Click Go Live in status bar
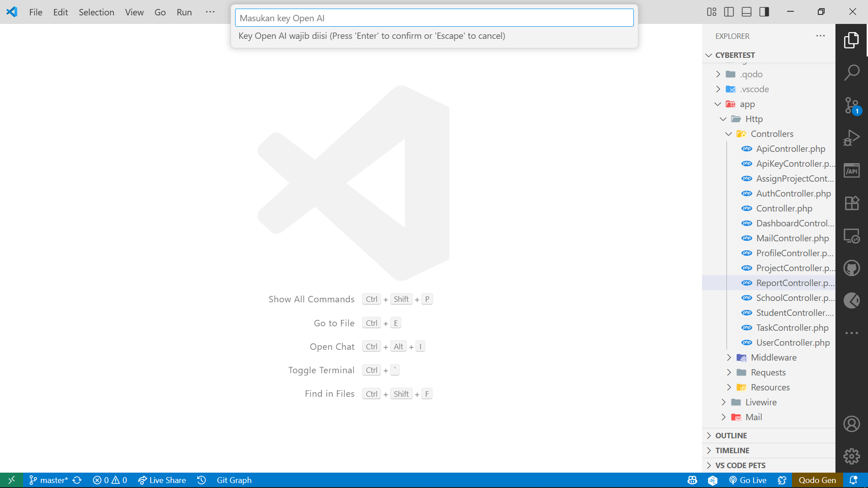 tap(748, 480)
